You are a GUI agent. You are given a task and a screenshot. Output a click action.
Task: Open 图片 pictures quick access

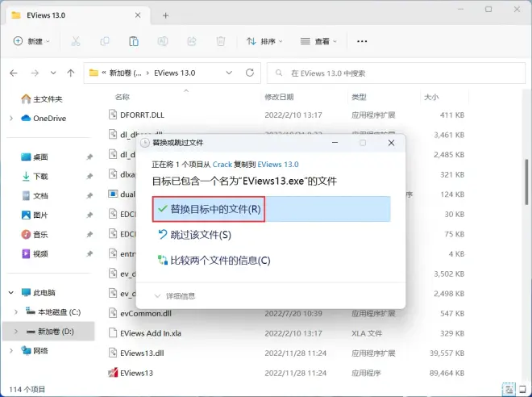[x=35, y=215]
